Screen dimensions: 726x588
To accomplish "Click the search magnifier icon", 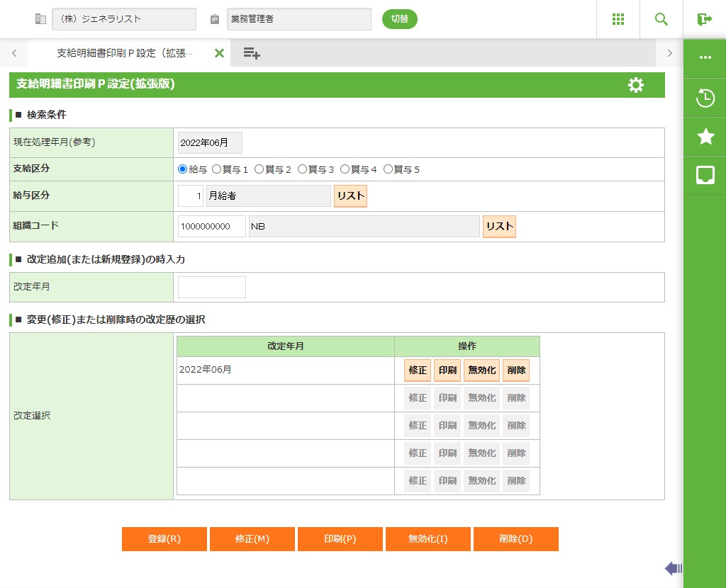I will [661, 19].
